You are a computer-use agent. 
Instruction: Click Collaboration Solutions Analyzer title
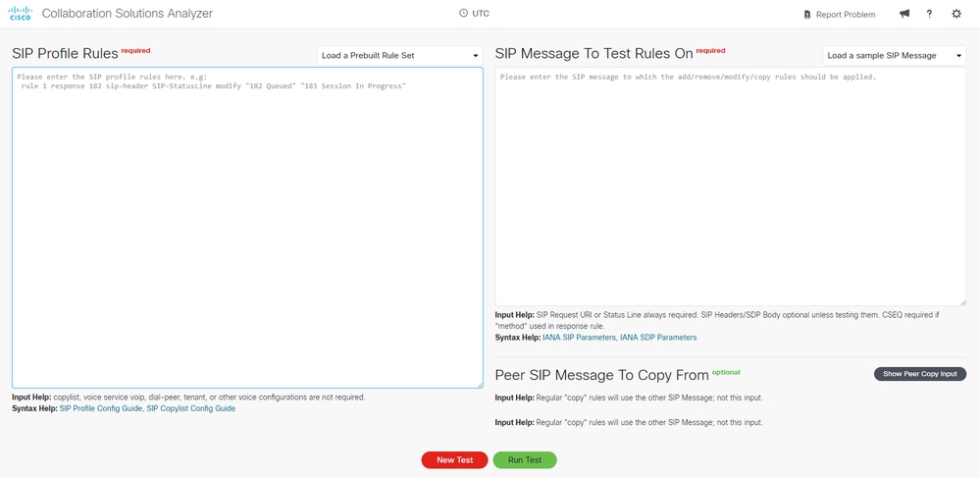[x=128, y=13]
